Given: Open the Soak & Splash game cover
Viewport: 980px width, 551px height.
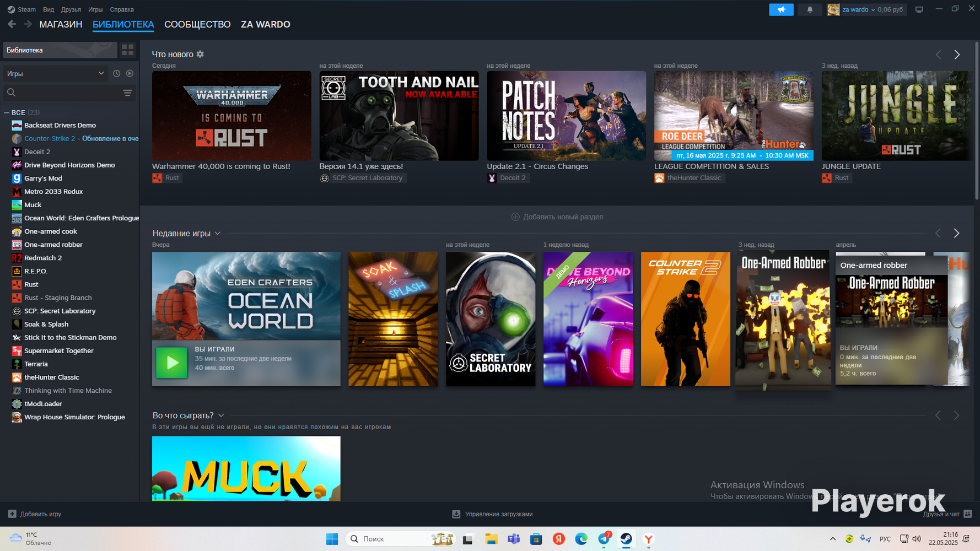Looking at the screenshot, I should pos(393,319).
